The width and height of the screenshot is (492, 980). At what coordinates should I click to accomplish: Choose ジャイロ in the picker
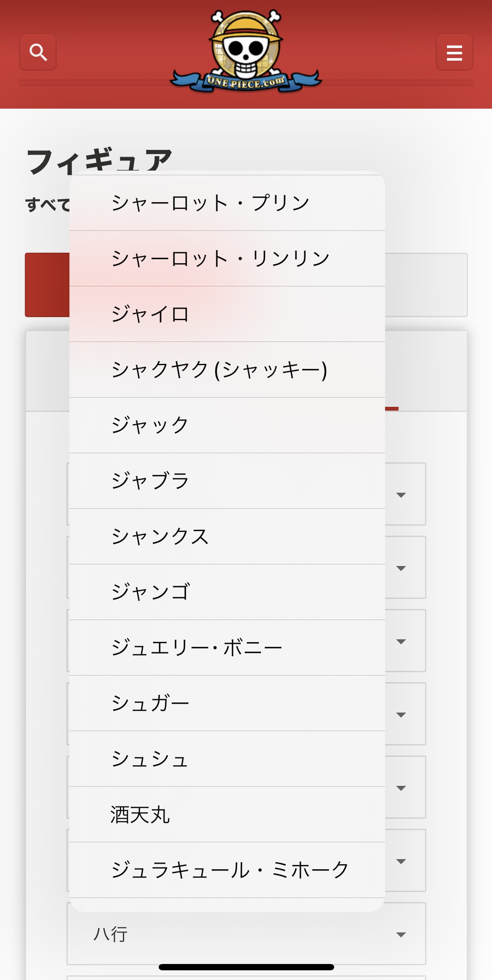click(x=227, y=314)
